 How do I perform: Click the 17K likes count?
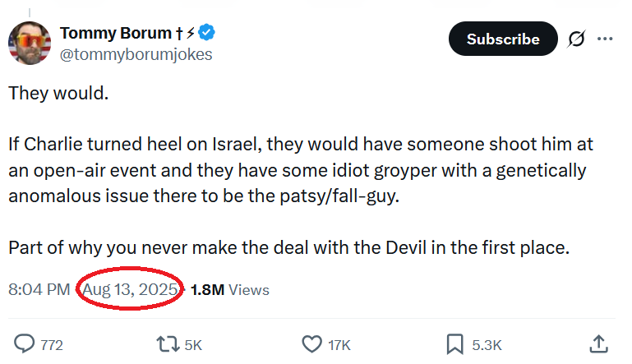339,345
